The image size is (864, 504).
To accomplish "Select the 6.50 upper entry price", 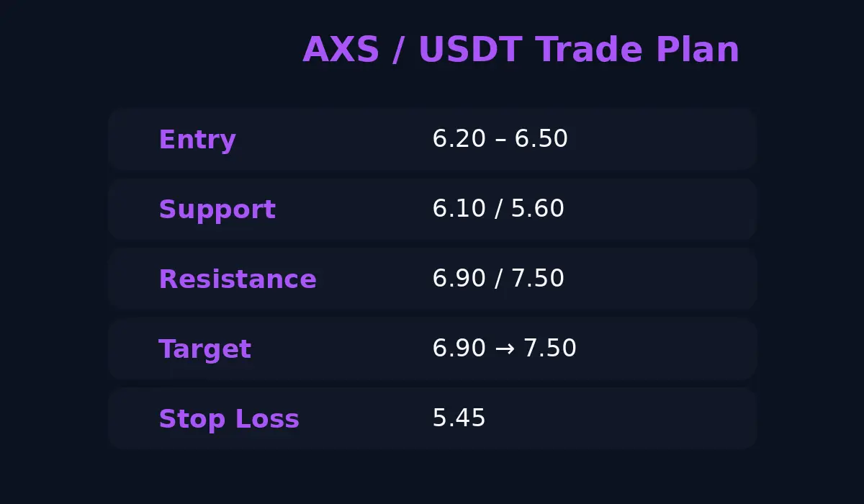I will [541, 139].
